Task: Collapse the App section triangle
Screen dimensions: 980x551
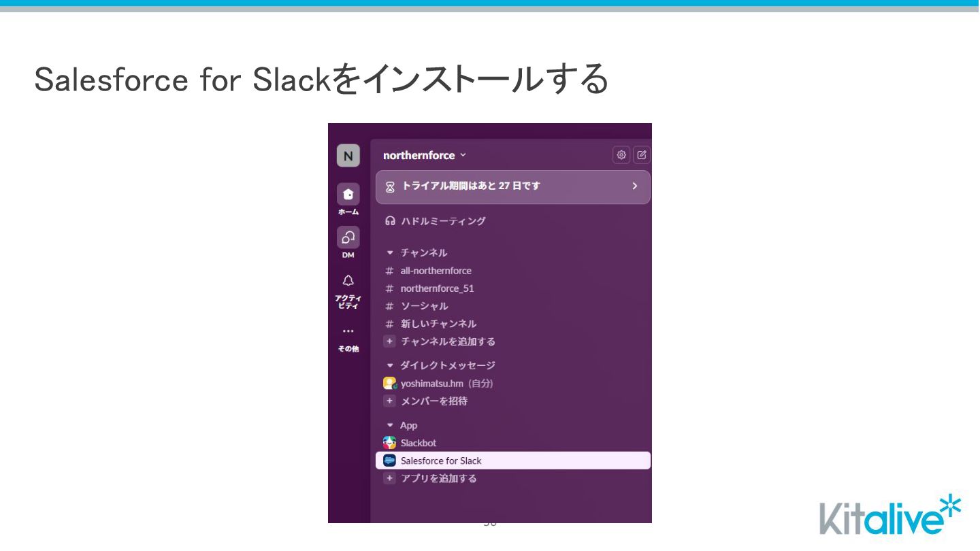Action: [x=390, y=425]
